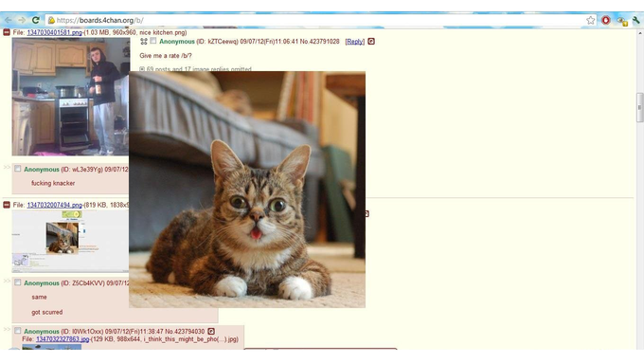This screenshot has width=644, height=364.
Task: Click the browser forward arrow
Action: coord(22,20)
